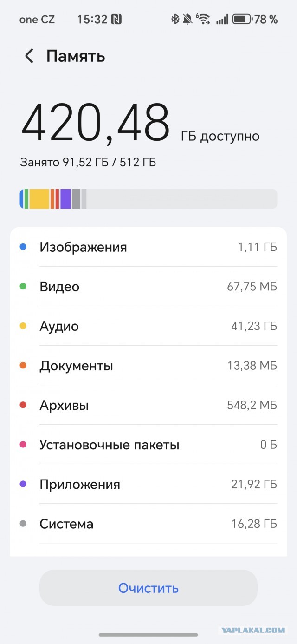Image resolution: width=297 pixels, height=644 pixels.
Task: Tap Очистить to clean storage
Action: tap(148, 588)
